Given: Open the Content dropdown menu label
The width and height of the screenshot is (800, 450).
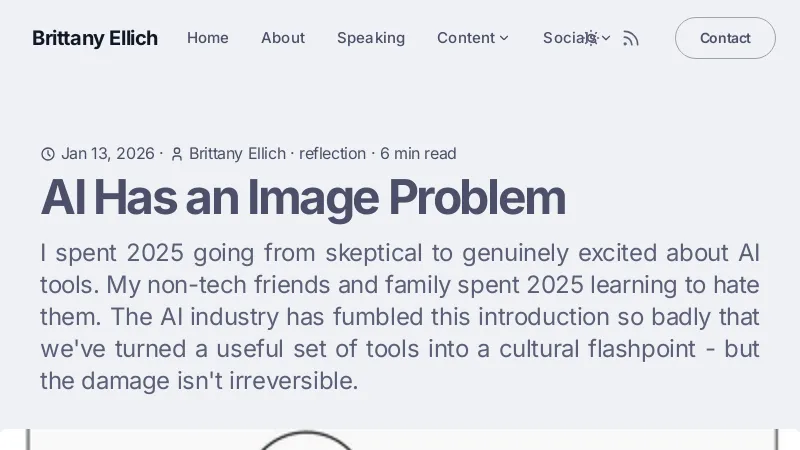Looking at the screenshot, I should (465, 38).
